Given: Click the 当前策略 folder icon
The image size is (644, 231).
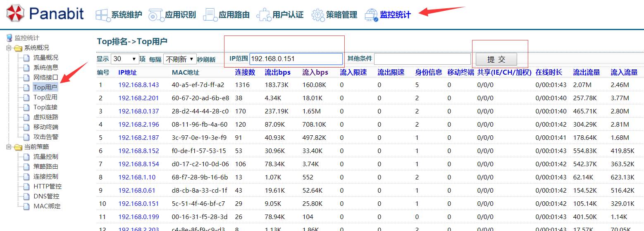Looking at the screenshot, I should 18,147.
